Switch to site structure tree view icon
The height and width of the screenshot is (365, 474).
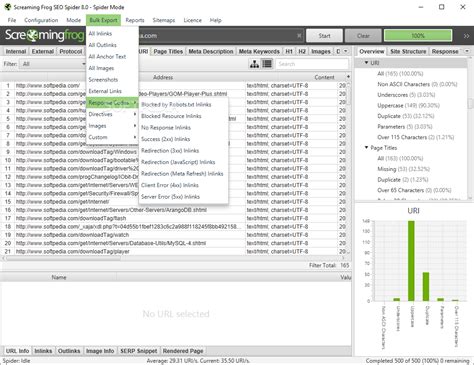point(254,64)
